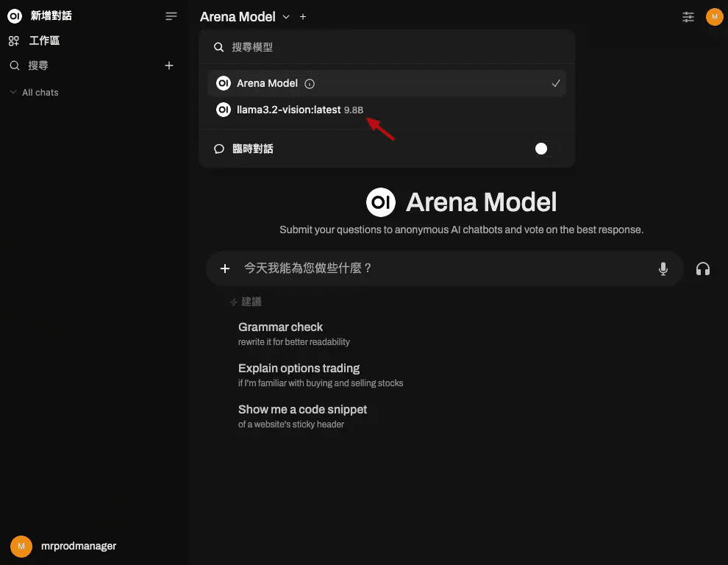The image size is (728, 565).
Task: Open chat controls sliders icon
Action: coord(688,17)
